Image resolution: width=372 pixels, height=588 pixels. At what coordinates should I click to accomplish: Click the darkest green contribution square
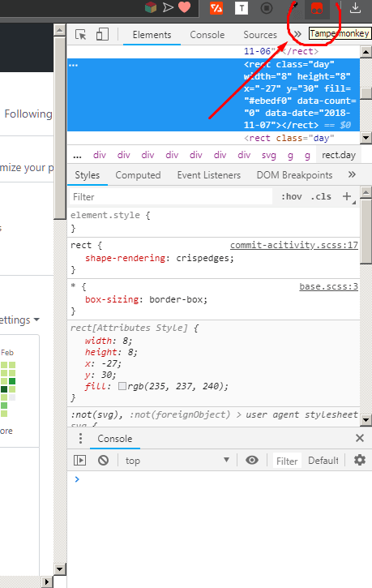(4, 389)
